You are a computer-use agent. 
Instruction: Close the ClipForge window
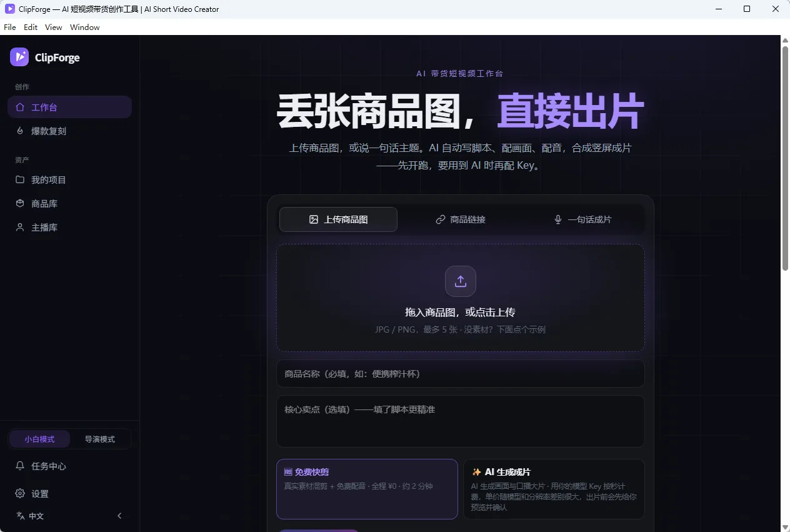pyautogui.click(x=776, y=9)
